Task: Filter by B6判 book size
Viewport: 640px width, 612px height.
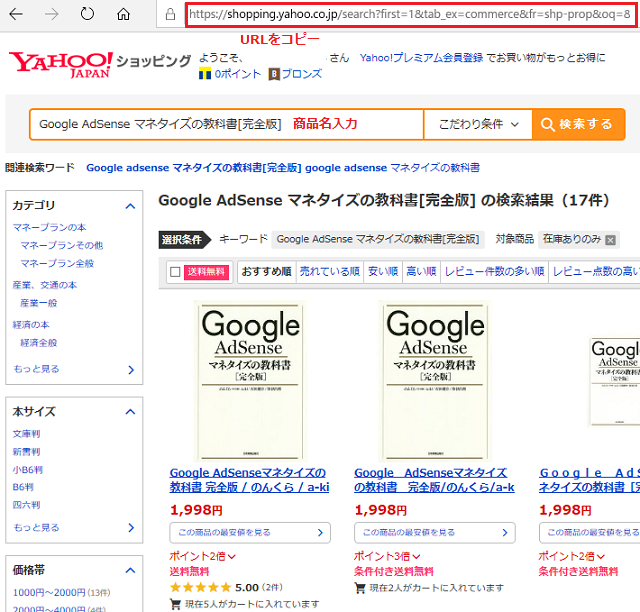Action: (x=23, y=487)
